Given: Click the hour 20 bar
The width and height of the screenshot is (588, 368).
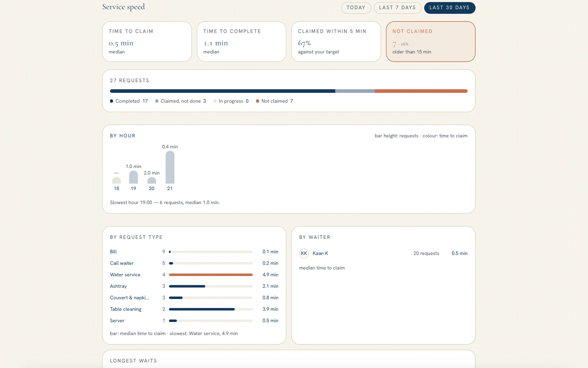Looking at the screenshot, I should (152, 180).
